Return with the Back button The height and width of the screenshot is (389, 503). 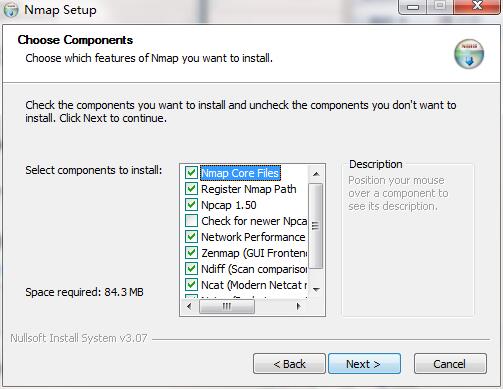pyautogui.click(x=289, y=364)
